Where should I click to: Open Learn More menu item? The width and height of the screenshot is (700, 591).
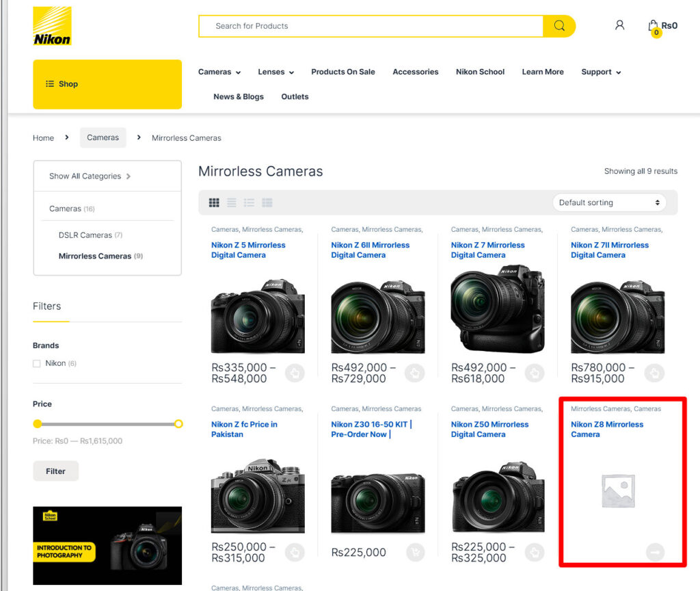click(x=542, y=72)
